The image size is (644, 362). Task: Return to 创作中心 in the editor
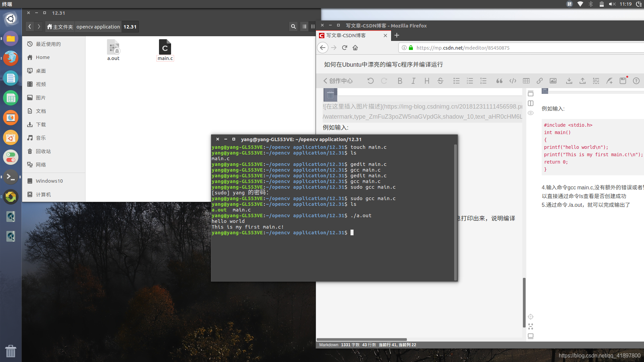[338, 81]
